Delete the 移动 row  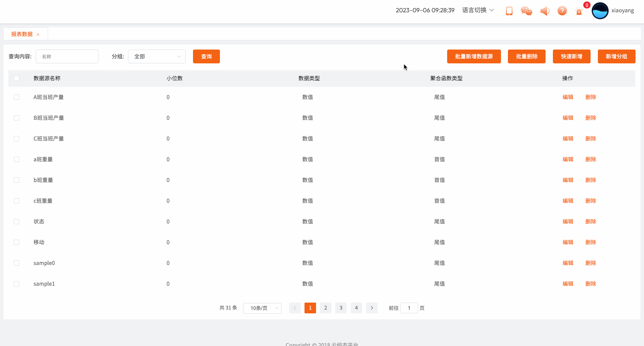(591, 242)
